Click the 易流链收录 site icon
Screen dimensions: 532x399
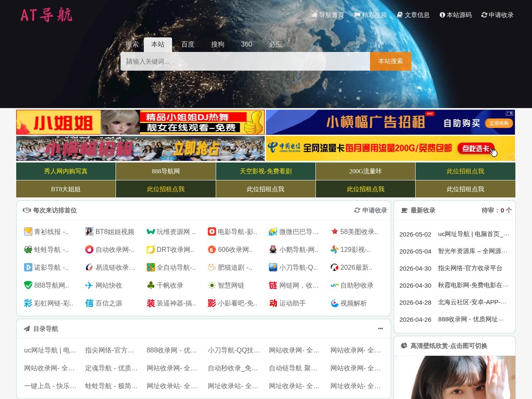pos(89,267)
